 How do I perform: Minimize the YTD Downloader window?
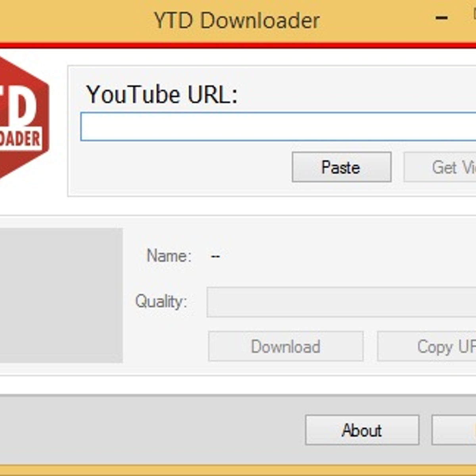click(441, 18)
